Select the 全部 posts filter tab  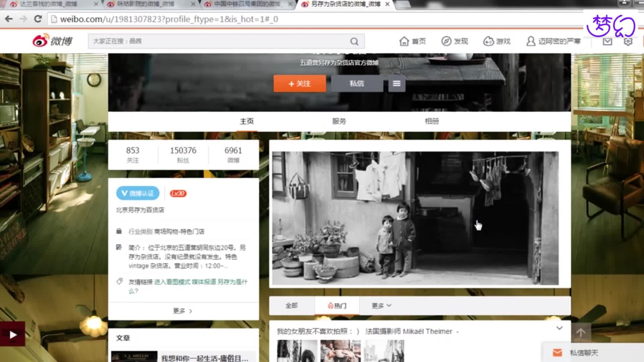291,305
